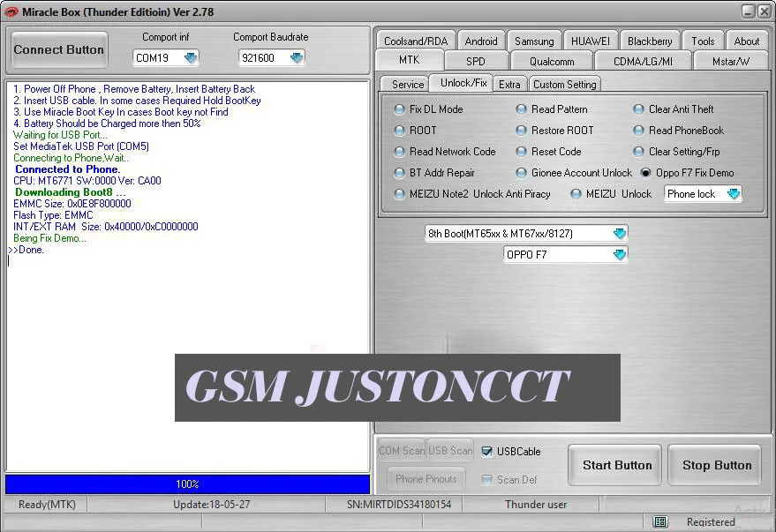The width and height of the screenshot is (776, 532).
Task: Click the Connect Button
Action: (59, 49)
